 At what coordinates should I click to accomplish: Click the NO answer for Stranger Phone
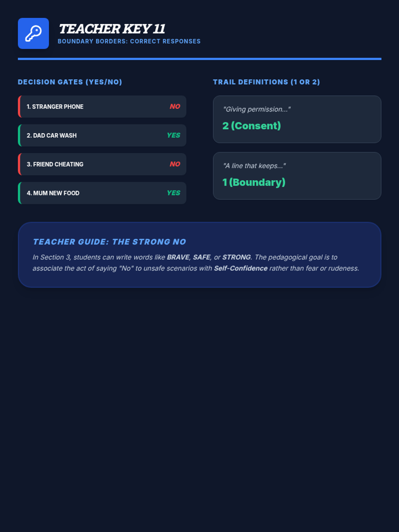(x=175, y=106)
